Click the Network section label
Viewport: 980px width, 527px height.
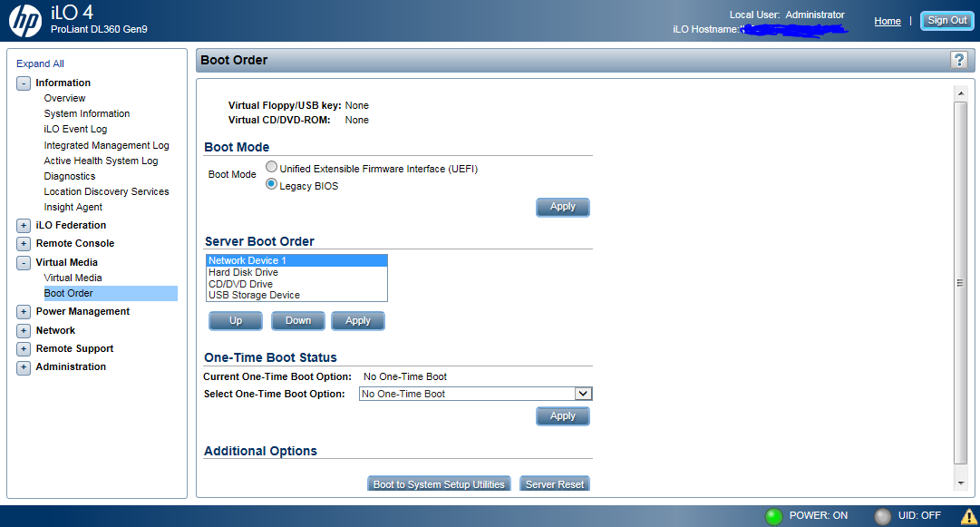tap(55, 330)
